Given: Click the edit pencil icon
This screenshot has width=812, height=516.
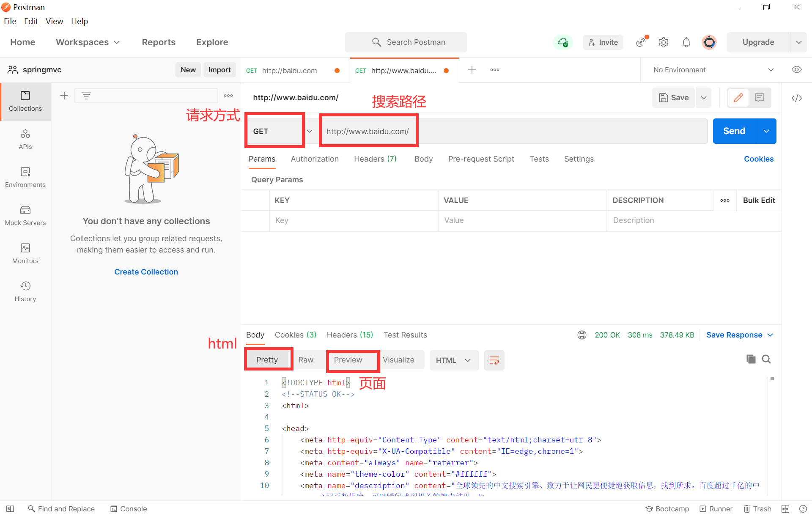Looking at the screenshot, I should coord(738,98).
